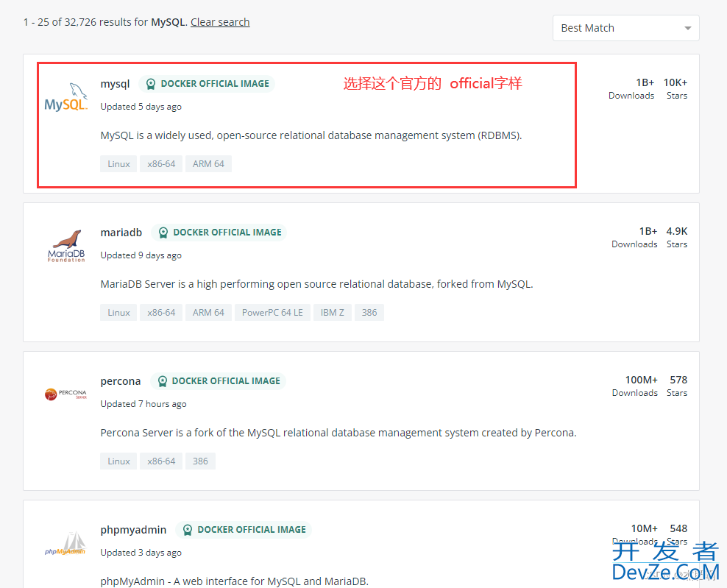Viewport: 727px width, 588px height.
Task: Click the IBM Z tag
Action: [333, 313]
